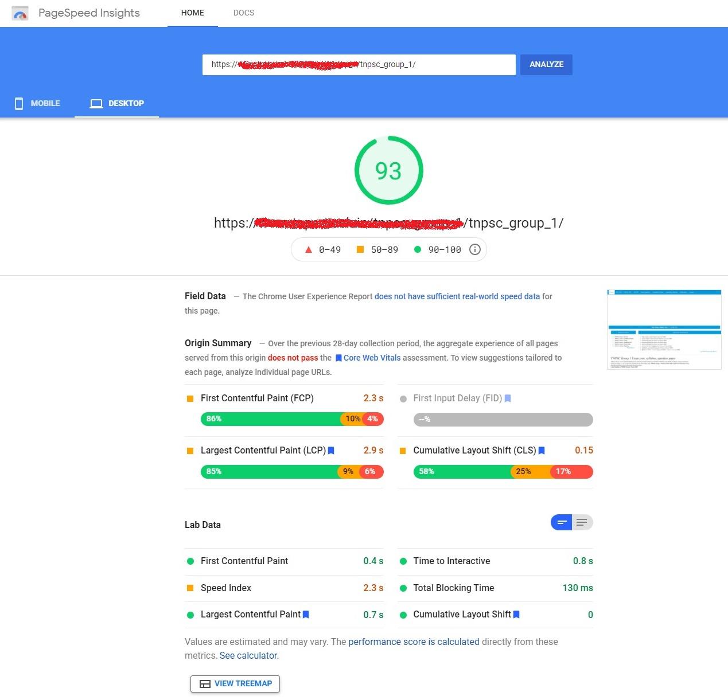Click the green FCP distribution bar

[270, 419]
